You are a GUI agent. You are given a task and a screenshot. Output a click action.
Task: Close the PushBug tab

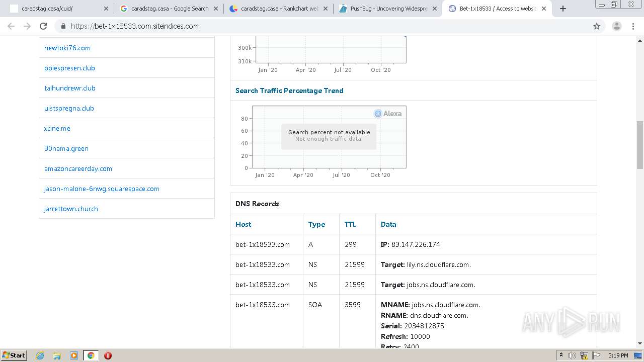(x=435, y=9)
